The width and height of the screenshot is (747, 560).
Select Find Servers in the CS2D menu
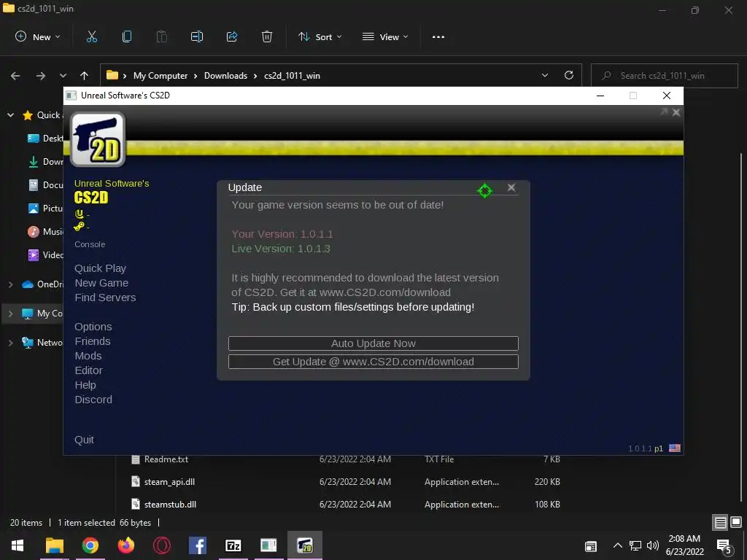tap(105, 297)
